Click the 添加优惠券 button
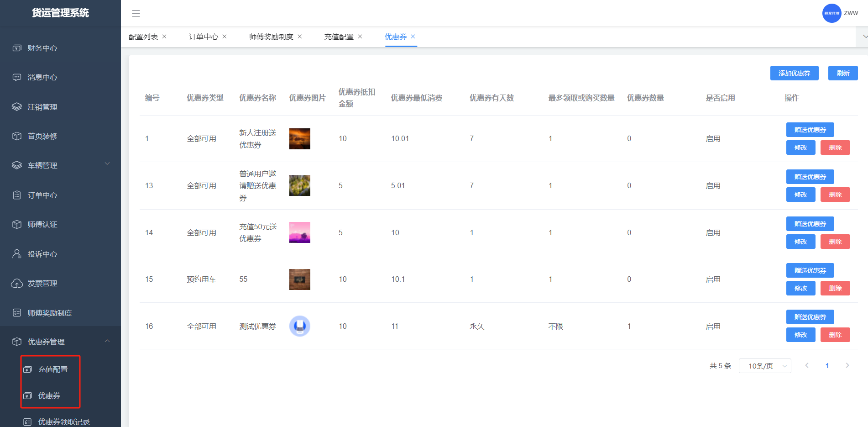The image size is (868, 427). (794, 73)
